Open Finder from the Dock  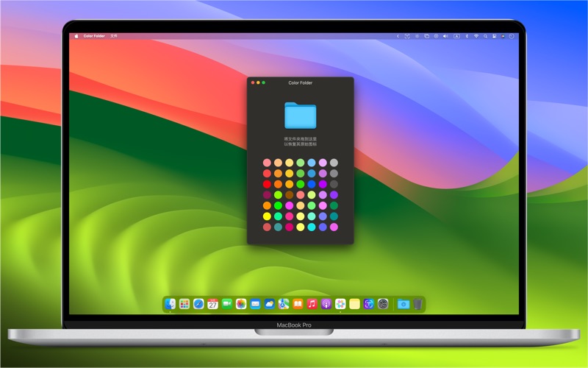click(171, 304)
